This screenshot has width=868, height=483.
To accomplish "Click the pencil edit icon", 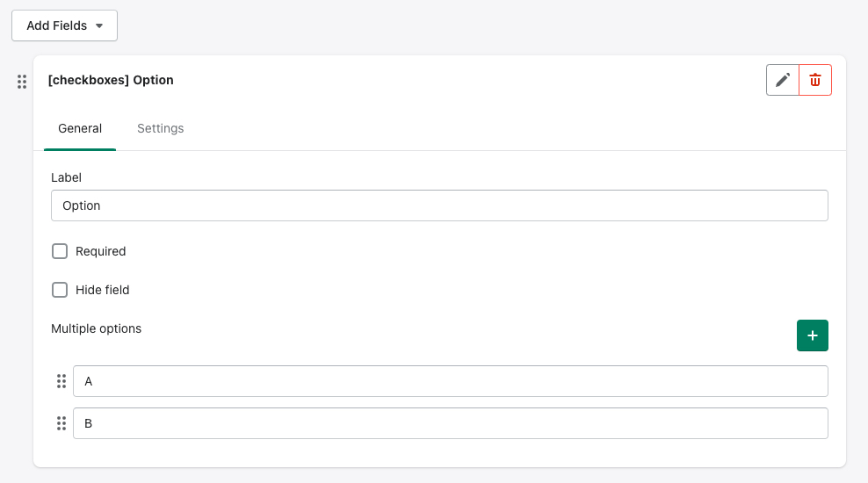I will coord(783,80).
